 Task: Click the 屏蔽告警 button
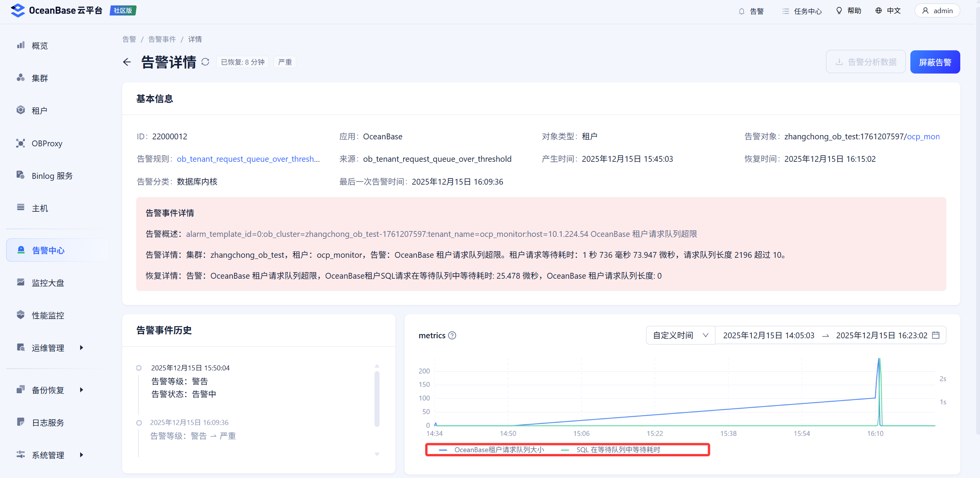click(935, 62)
